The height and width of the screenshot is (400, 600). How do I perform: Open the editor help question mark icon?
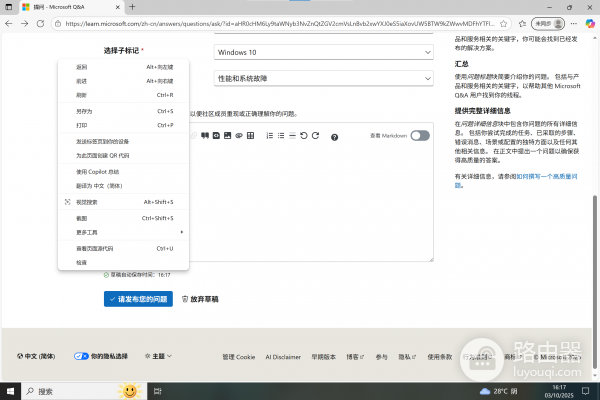(x=334, y=137)
